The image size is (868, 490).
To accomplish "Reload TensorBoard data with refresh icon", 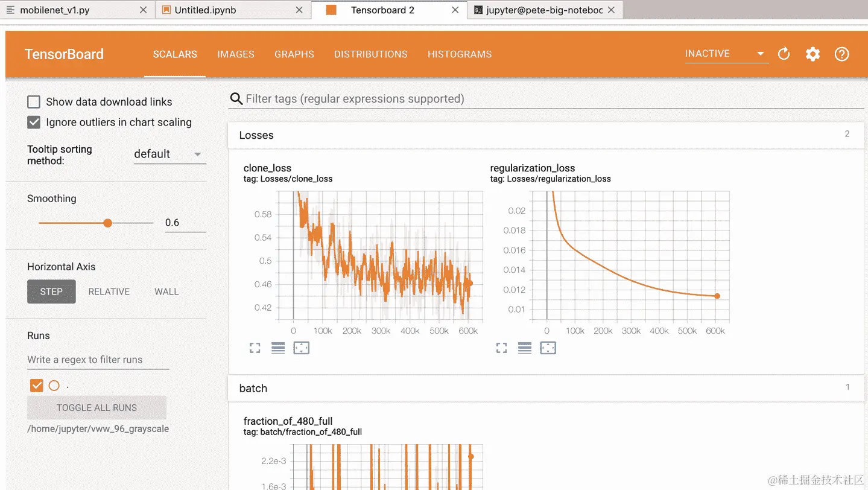I will (x=784, y=54).
